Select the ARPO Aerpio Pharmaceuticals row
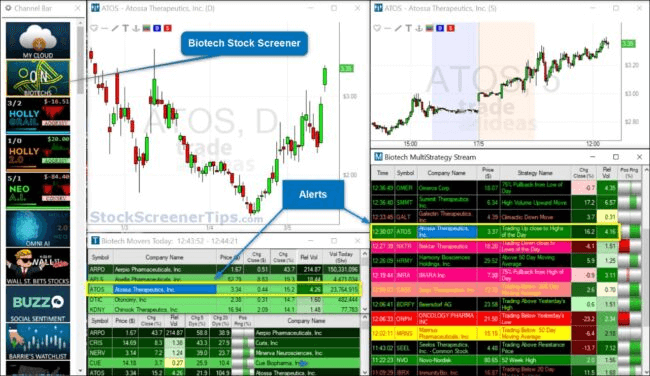 click(224, 269)
